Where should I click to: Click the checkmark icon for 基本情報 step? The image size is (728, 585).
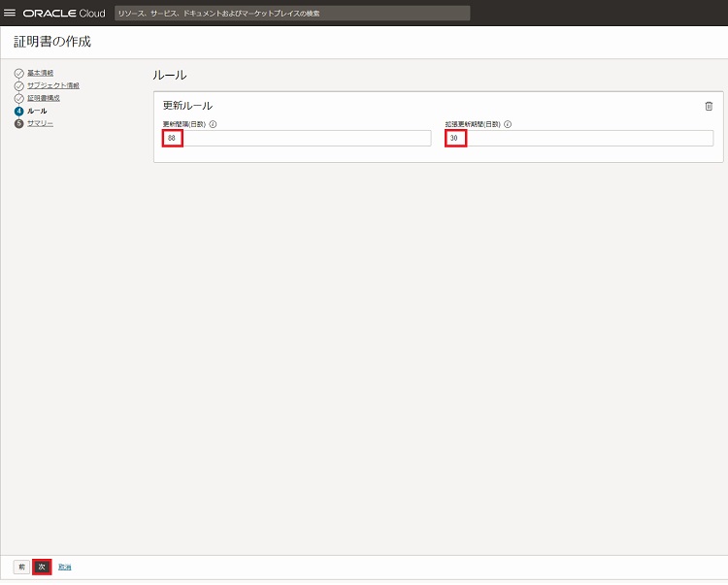click(x=19, y=74)
